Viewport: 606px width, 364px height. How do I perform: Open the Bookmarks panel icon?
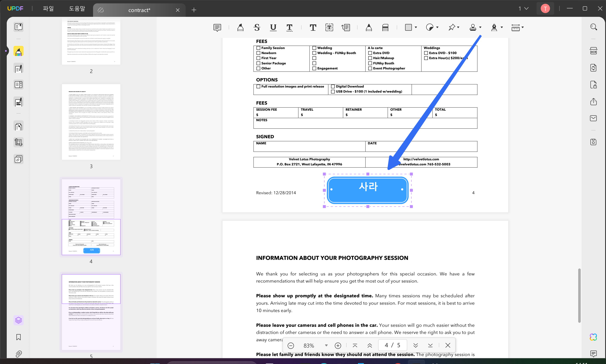tap(18, 337)
